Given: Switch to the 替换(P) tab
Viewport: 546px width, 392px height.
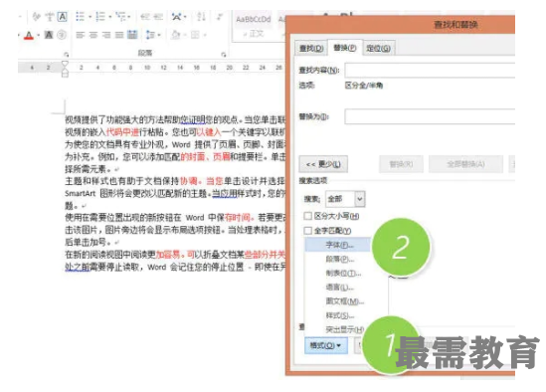Looking at the screenshot, I should coord(345,48).
